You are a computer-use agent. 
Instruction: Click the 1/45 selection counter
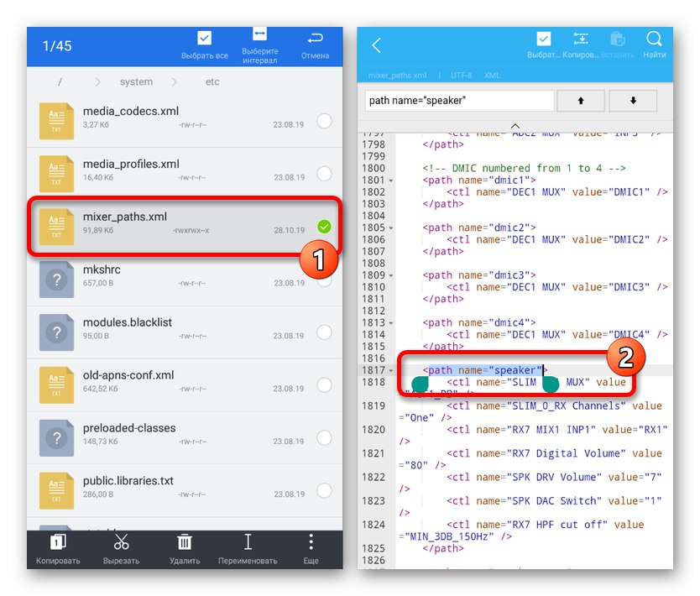pyautogui.click(x=57, y=46)
